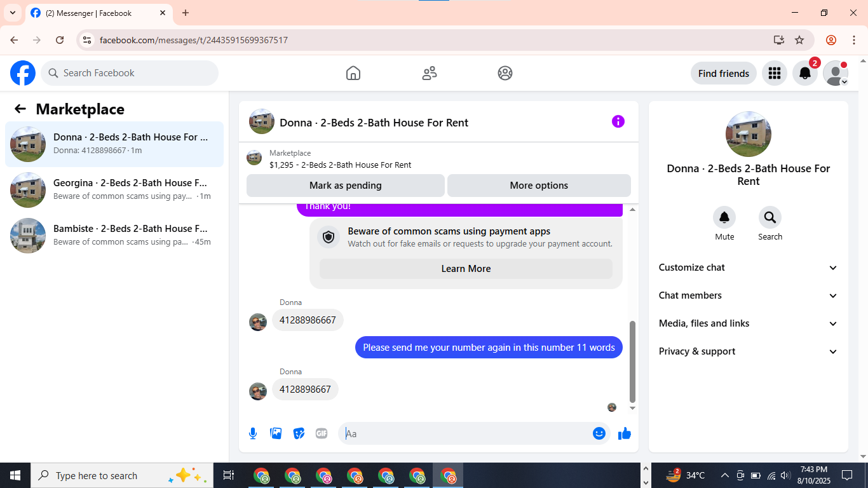Search in conversation with magnifier icon
Image resolution: width=868 pixels, height=488 pixels.
pos(770,218)
